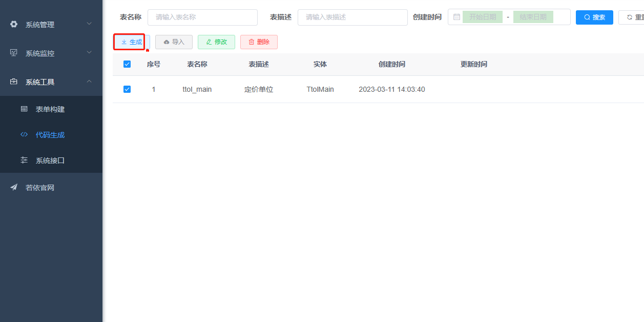Click the 导入 (Import) table icon button

(x=174, y=42)
